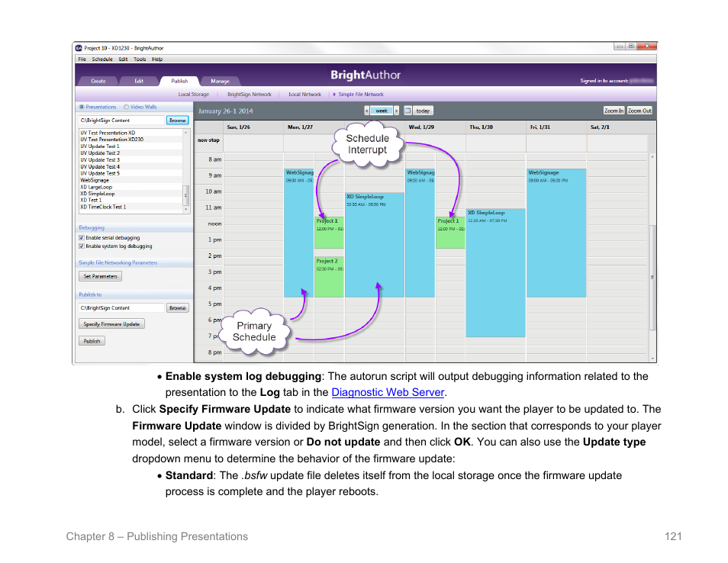The width and height of the screenshot is (728, 563).
Task: Select XD SimpleLoop block under Thu 1/30
Action: tap(495, 273)
